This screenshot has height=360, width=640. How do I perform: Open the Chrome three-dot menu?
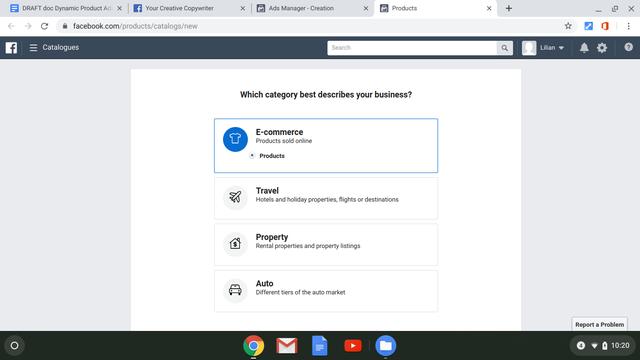[629, 26]
